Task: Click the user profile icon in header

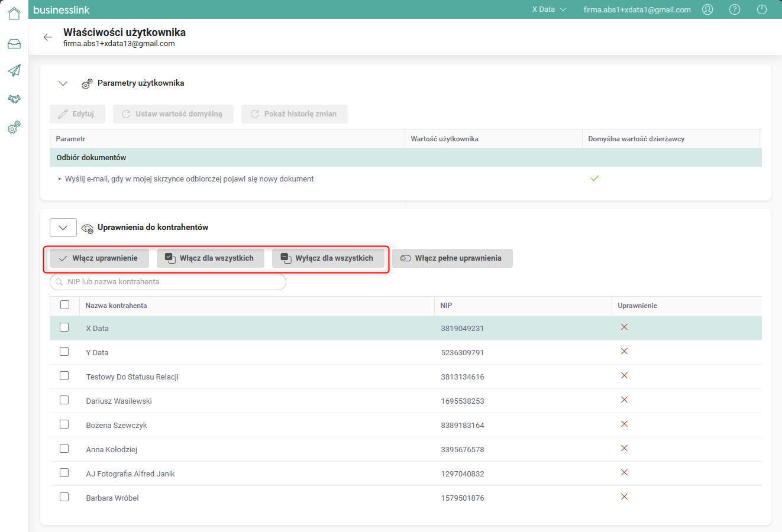Action: 707,9
